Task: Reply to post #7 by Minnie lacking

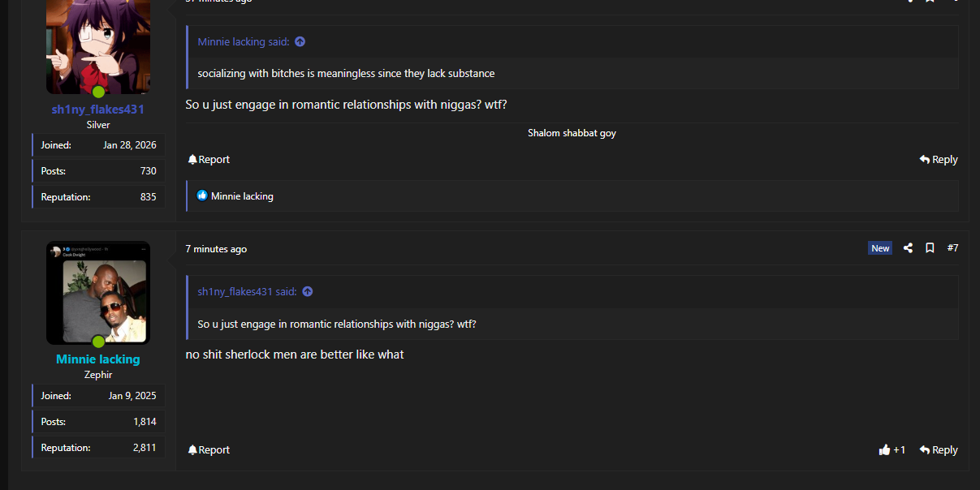Action: coord(939,449)
